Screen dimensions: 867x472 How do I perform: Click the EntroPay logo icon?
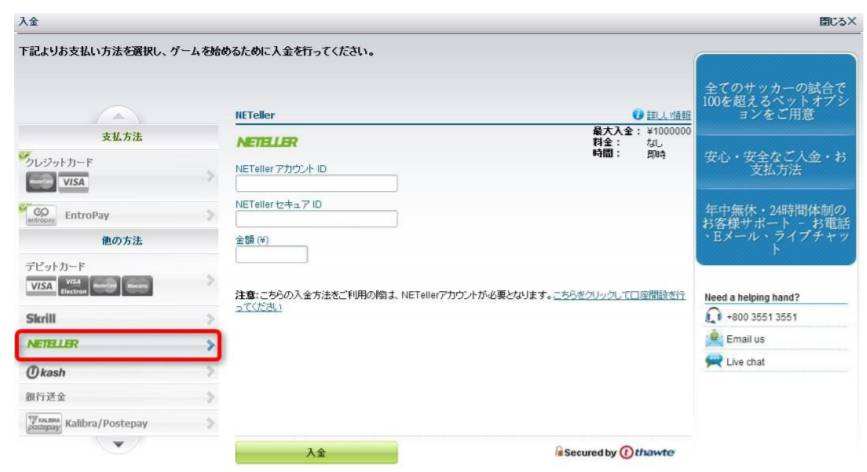point(41,214)
